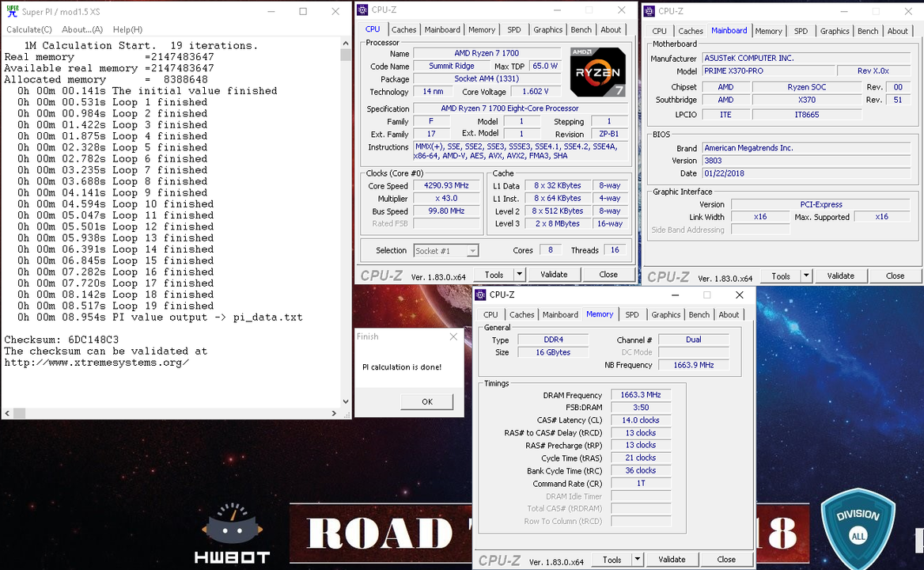Click the AMD Ryzen 7 logo image

click(x=597, y=72)
